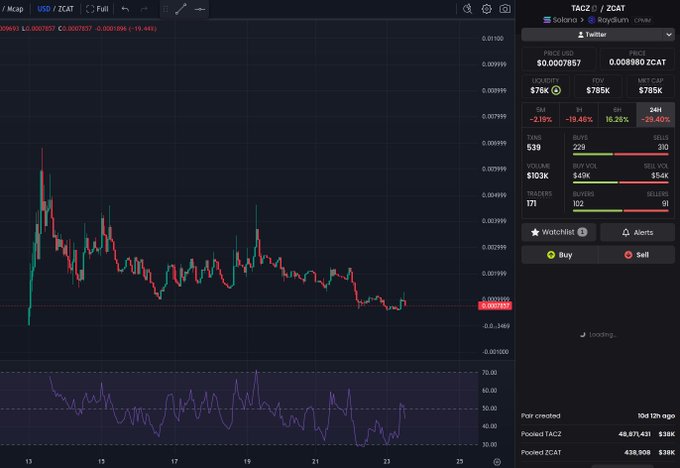This screenshot has height=468, width=680.
Task: Click the date label 23 on time axis
Action: click(x=386, y=461)
